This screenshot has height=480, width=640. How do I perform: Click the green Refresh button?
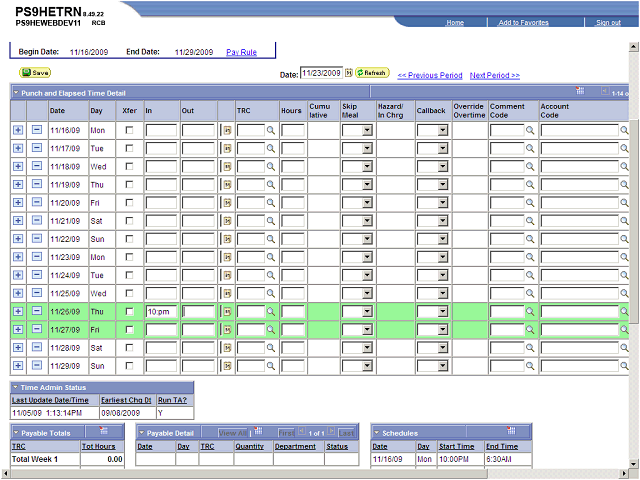pos(373,73)
